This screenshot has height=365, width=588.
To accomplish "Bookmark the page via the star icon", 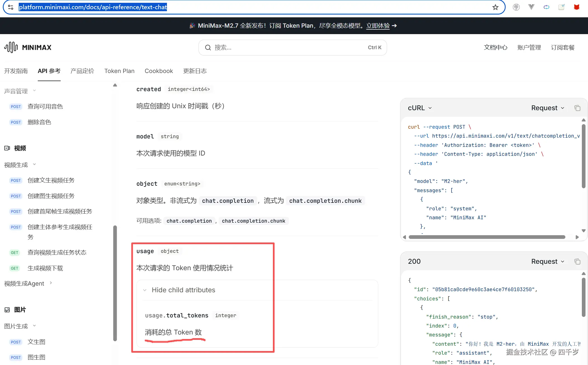I will point(495,7).
